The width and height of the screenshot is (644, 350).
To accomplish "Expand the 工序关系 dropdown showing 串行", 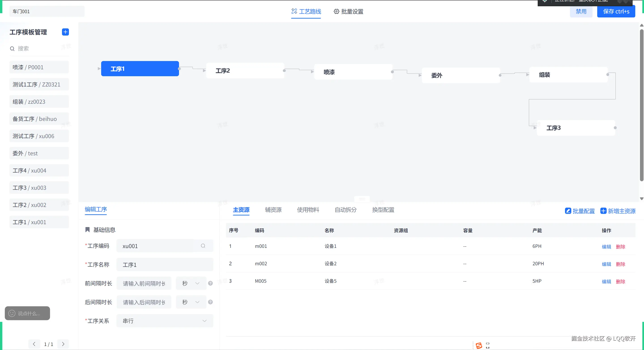I will 165,321.
